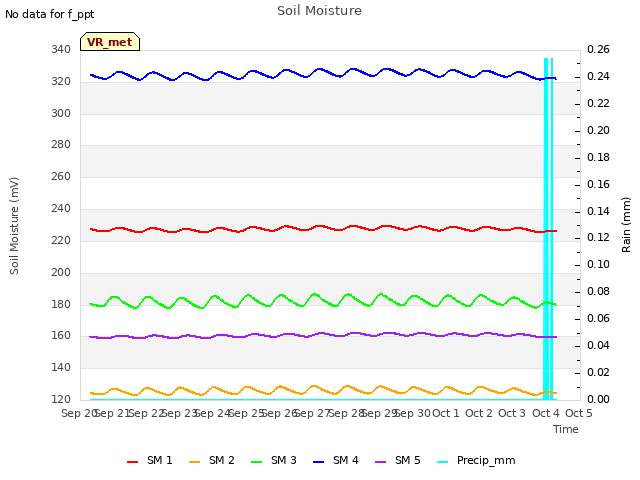Click the Oct 2 x-axis tick label
This screenshot has height=480, width=640.
pos(479,413)
